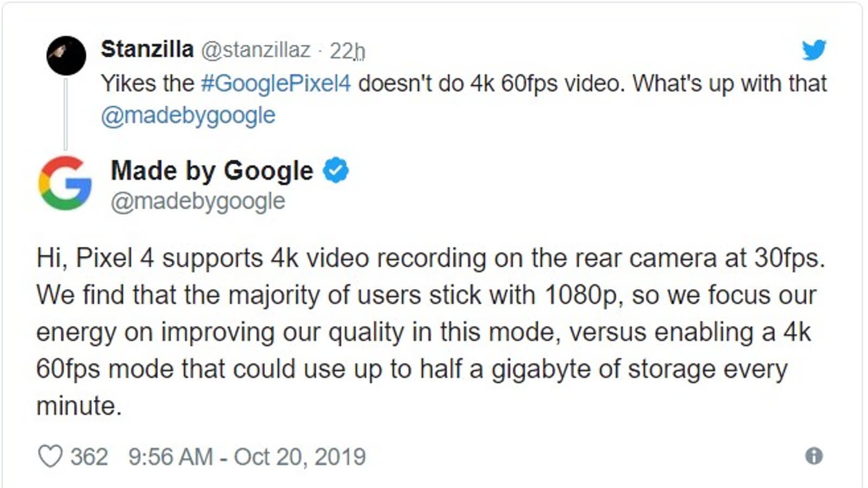
Task: Click Made by Google's verified badge
Action: 336,170
